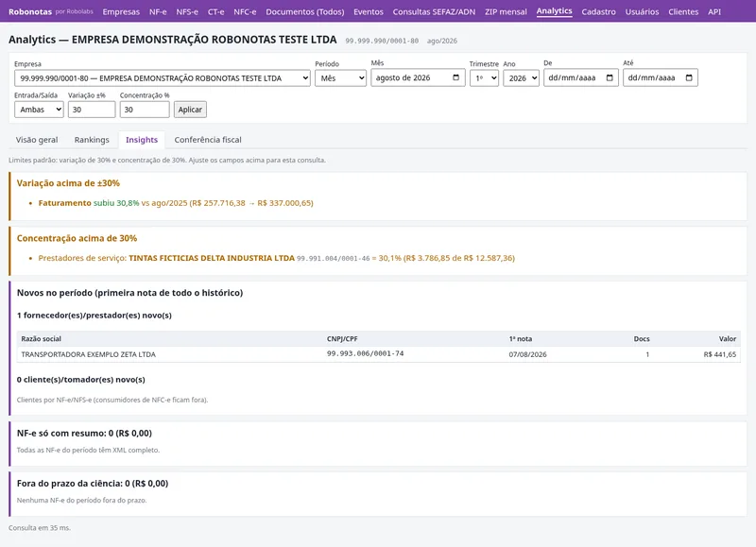
Task: Click the date 07/08/2026 in the table
Action: click(527, 354)
